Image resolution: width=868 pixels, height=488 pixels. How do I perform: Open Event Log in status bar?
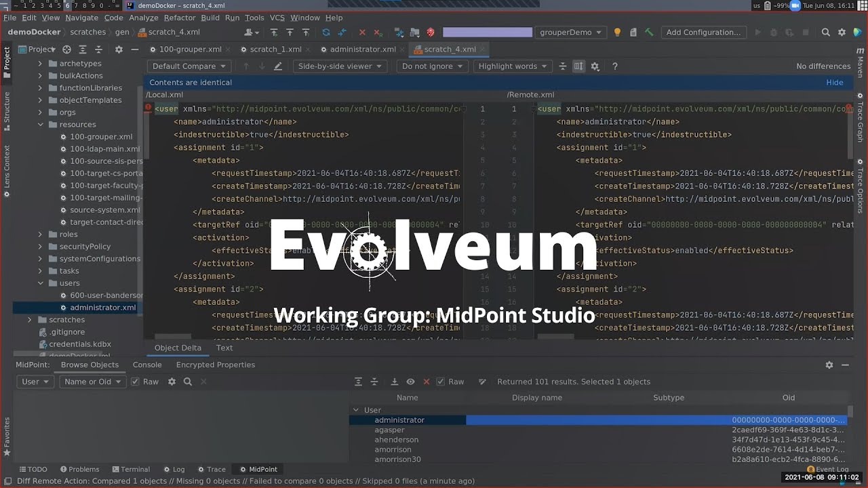pos(827,469)
